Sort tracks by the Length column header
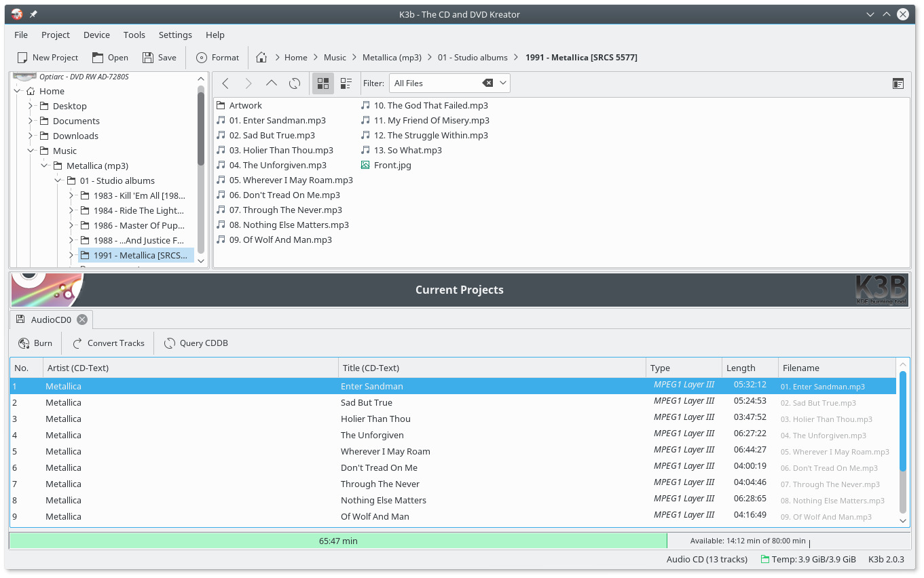This screenshot has height=578, width=924. [x=750, y=368]
